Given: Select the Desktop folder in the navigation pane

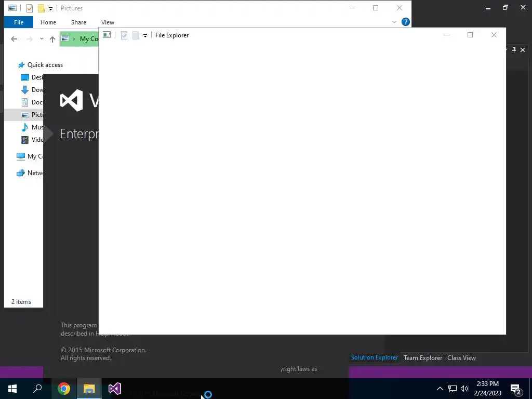Looking at the screenshot, I should pos(32,77).
